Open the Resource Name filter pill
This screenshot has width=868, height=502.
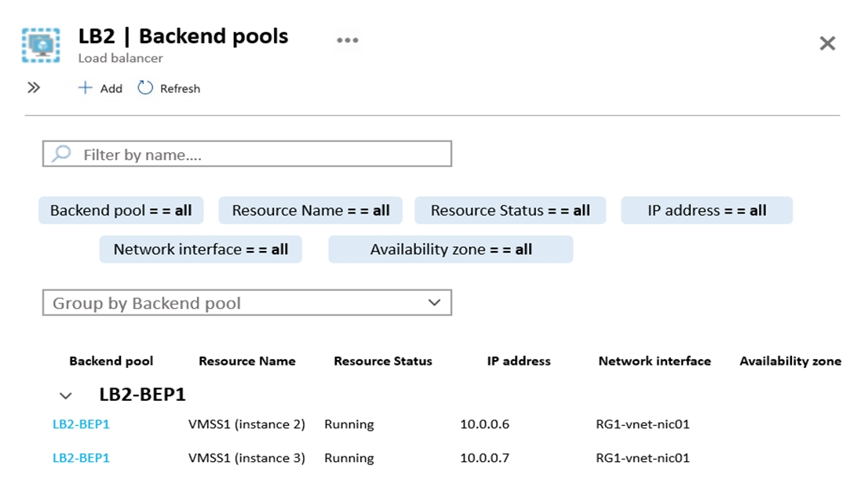[x=310, y=210]
